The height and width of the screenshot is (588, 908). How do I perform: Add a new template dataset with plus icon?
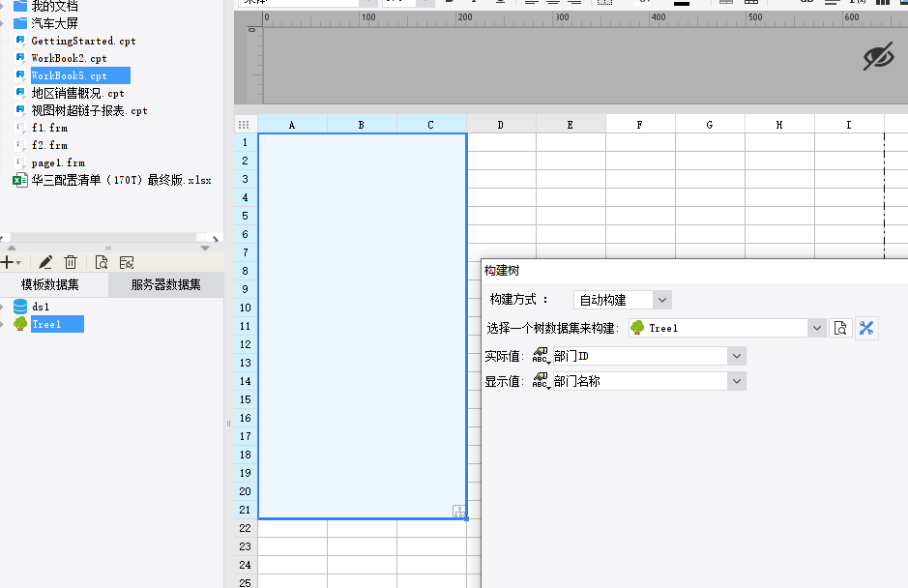pyautogui.click(x=7, y=262)
